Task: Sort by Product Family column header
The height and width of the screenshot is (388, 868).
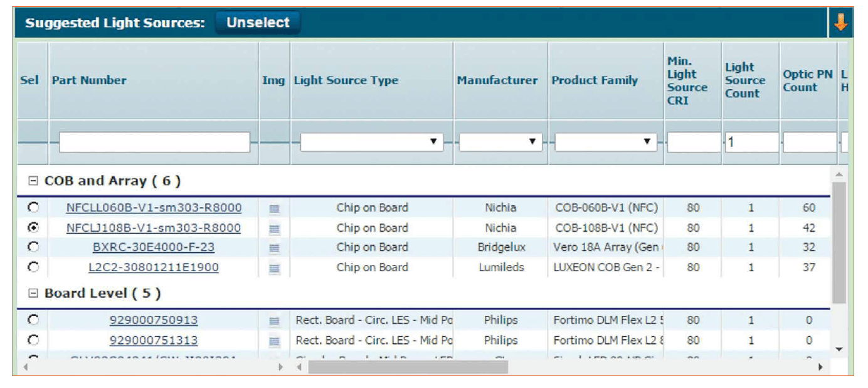Action: click(595, 80)
